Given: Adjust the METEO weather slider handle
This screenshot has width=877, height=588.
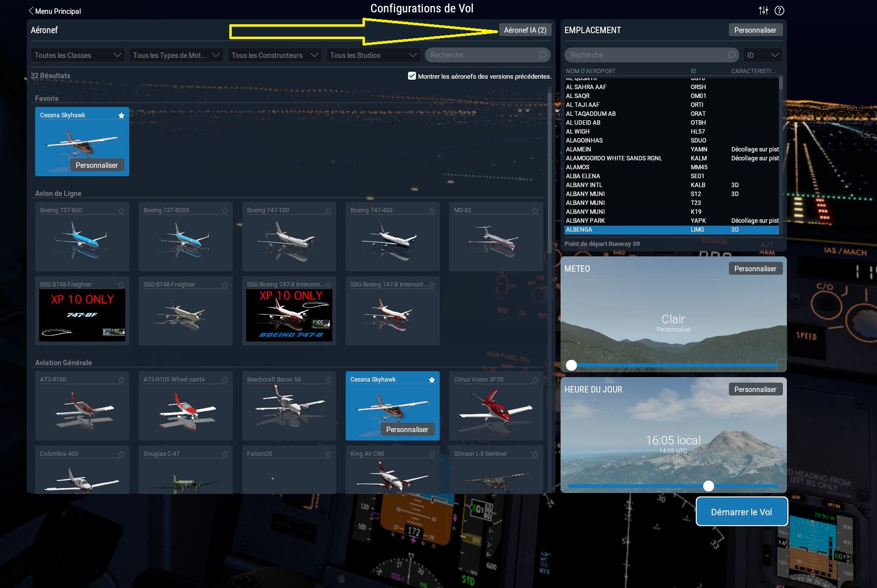Looking at the screenshot, I should point(571,365).
